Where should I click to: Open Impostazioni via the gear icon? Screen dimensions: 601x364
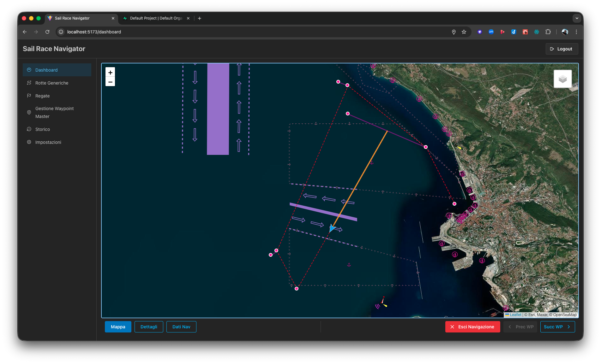29,142
